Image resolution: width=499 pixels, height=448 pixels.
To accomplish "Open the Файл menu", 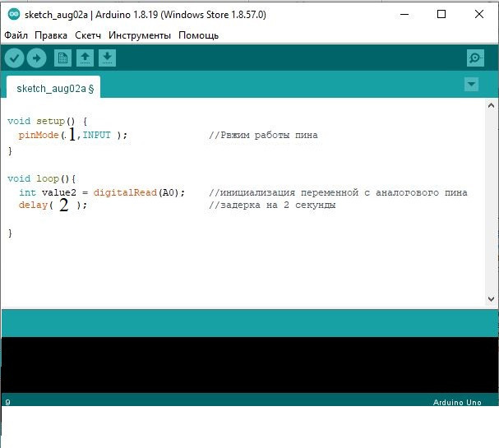I will coord(16,35).
